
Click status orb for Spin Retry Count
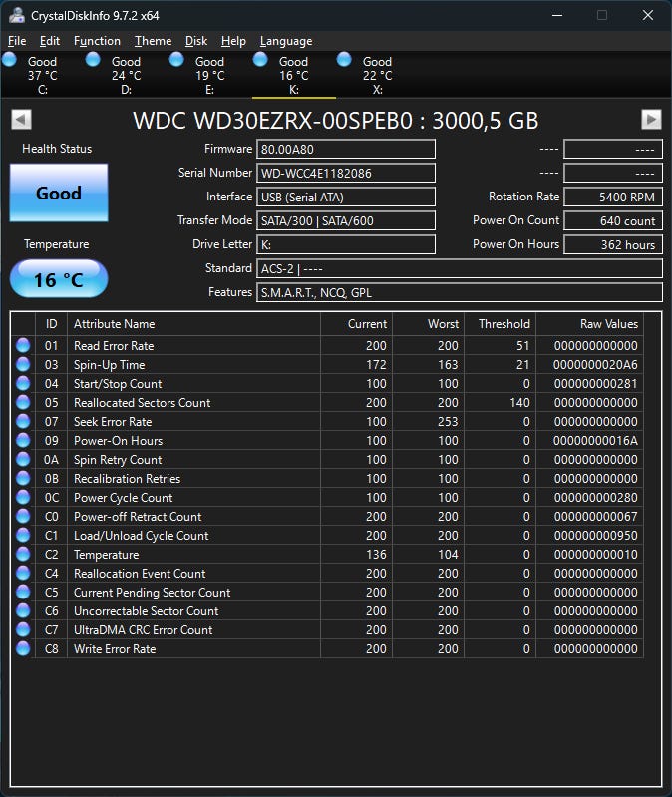23,459
